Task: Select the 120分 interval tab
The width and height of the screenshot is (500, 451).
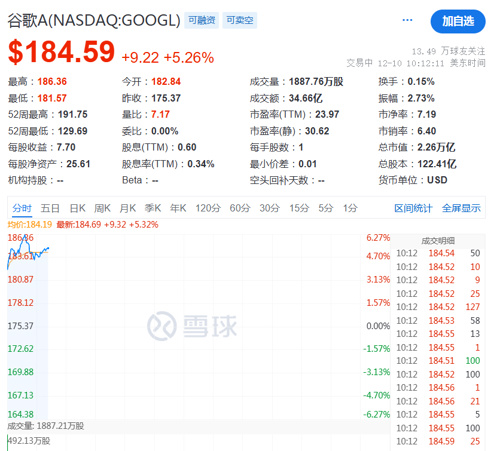Action: (208, 208)
